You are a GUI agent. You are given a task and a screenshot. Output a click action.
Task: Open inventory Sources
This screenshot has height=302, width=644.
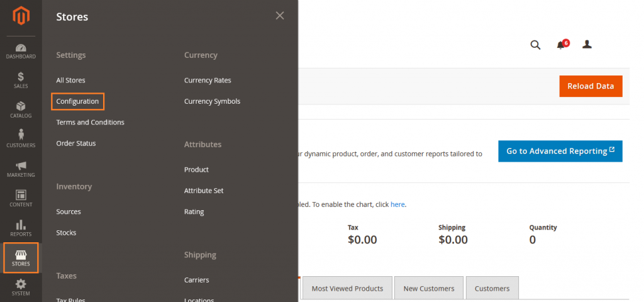coord(69,211)
